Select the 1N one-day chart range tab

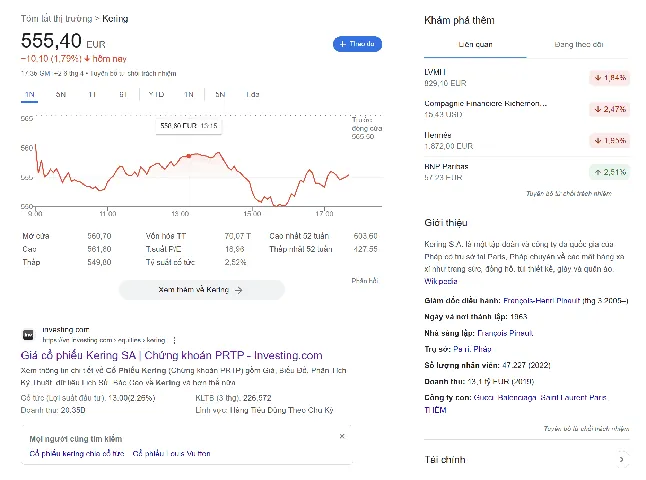[30, 94]
